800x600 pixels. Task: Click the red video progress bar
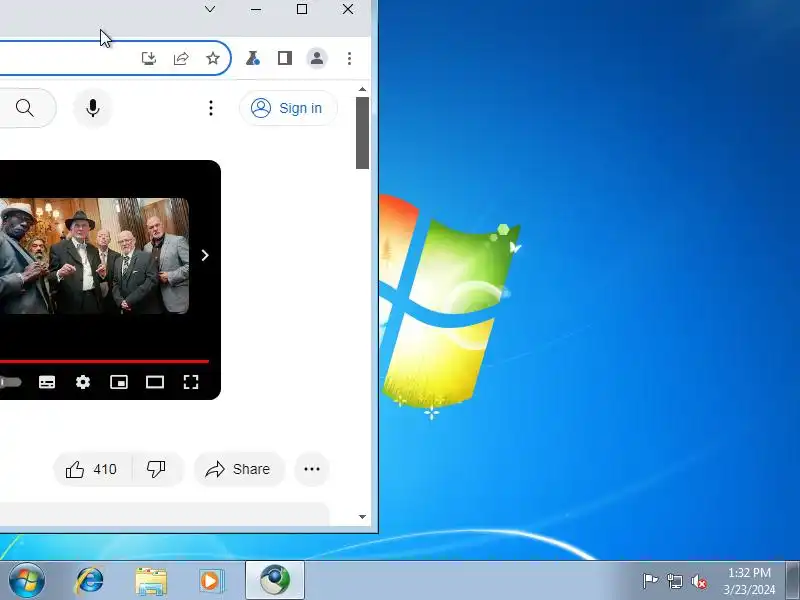[104, 362]
